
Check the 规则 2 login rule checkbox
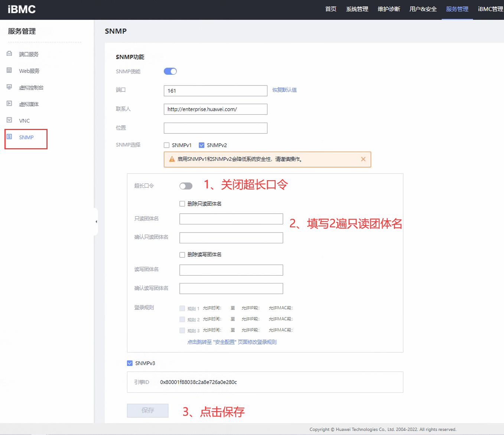point(182,319)
